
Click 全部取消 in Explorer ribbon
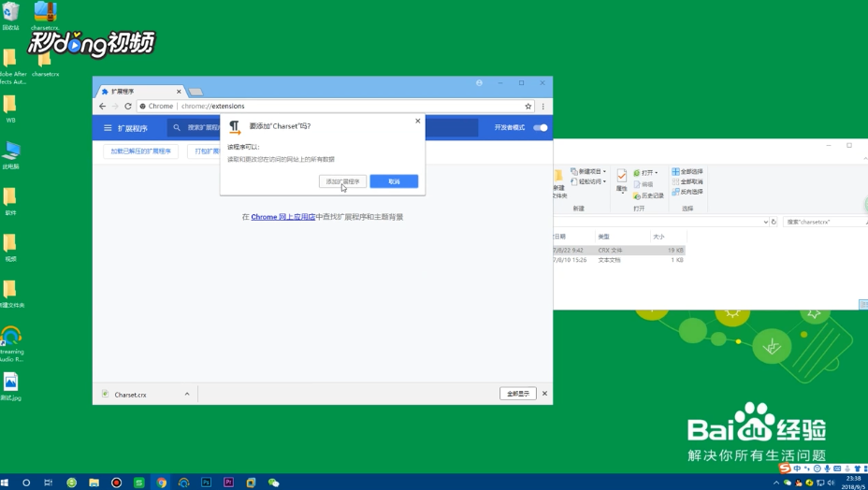click(x=687, y=181)
